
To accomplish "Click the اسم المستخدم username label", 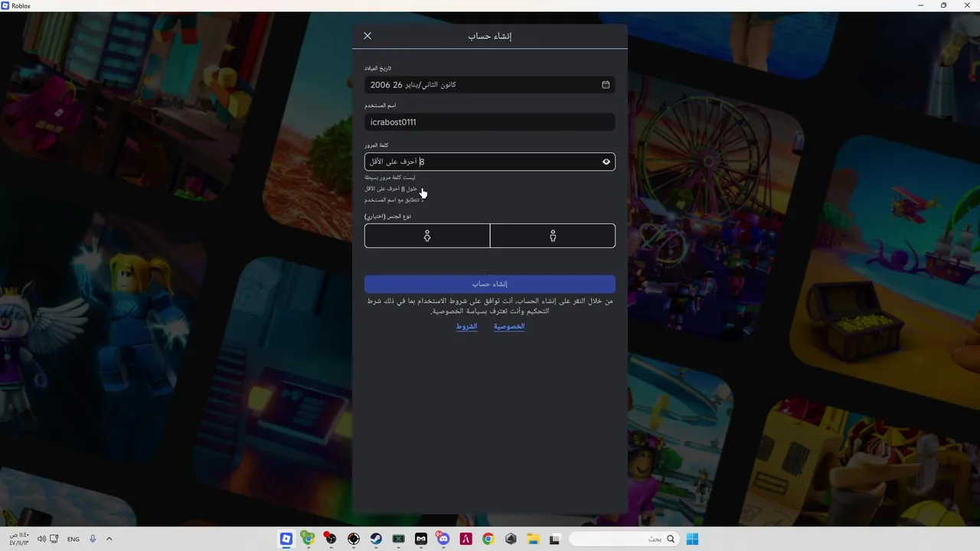I will (381, 106).
